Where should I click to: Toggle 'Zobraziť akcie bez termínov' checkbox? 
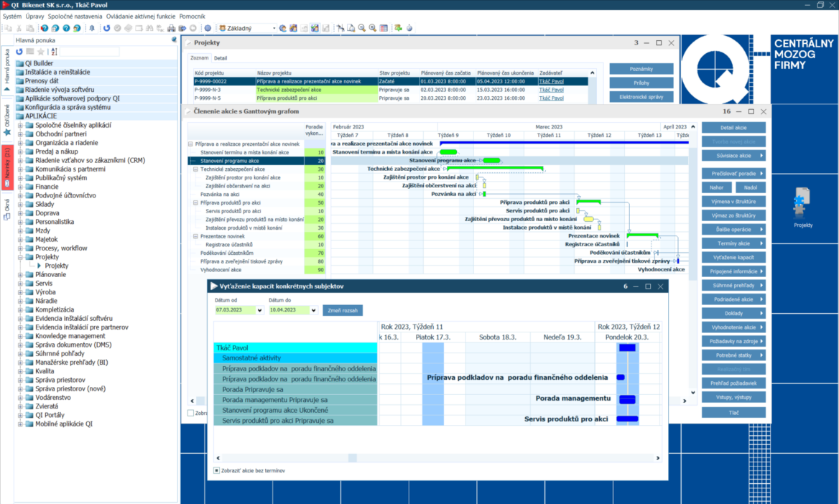[217, 470]
